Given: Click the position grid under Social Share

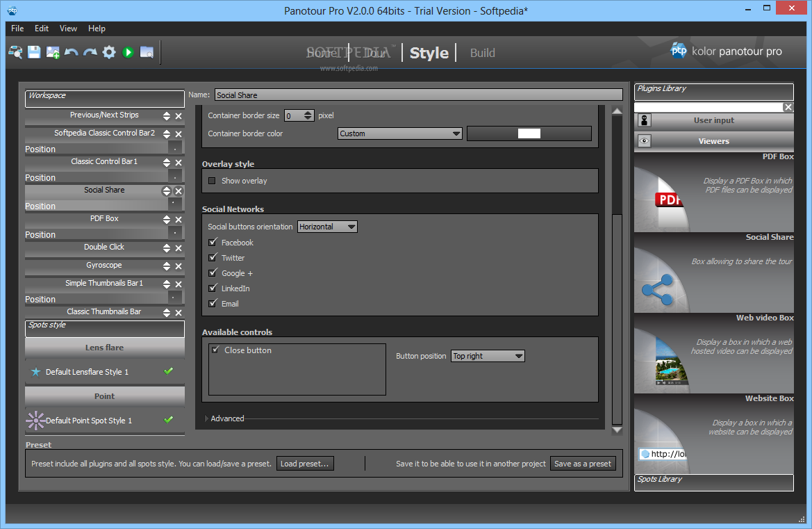Looking at the screenshot, I should coord(175,206).
